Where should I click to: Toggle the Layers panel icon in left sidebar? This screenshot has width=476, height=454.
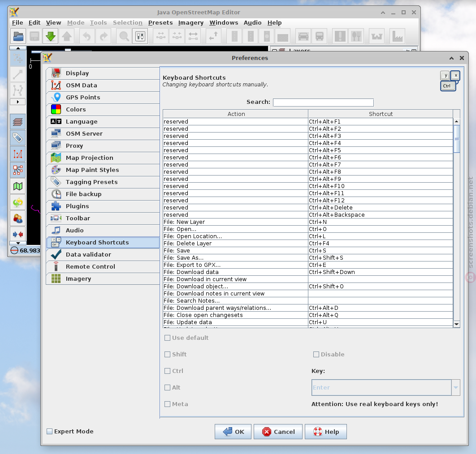tap(17, 122)
